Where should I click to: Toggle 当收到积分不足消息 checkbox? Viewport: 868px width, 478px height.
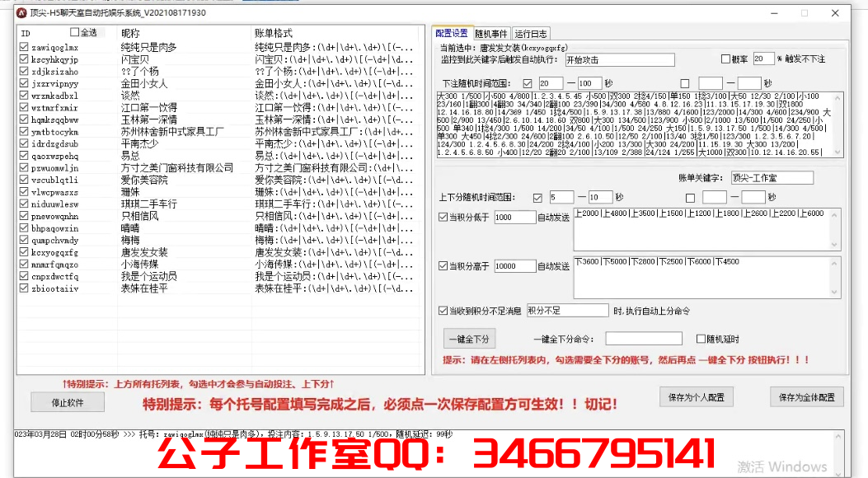tap(443, 311)
